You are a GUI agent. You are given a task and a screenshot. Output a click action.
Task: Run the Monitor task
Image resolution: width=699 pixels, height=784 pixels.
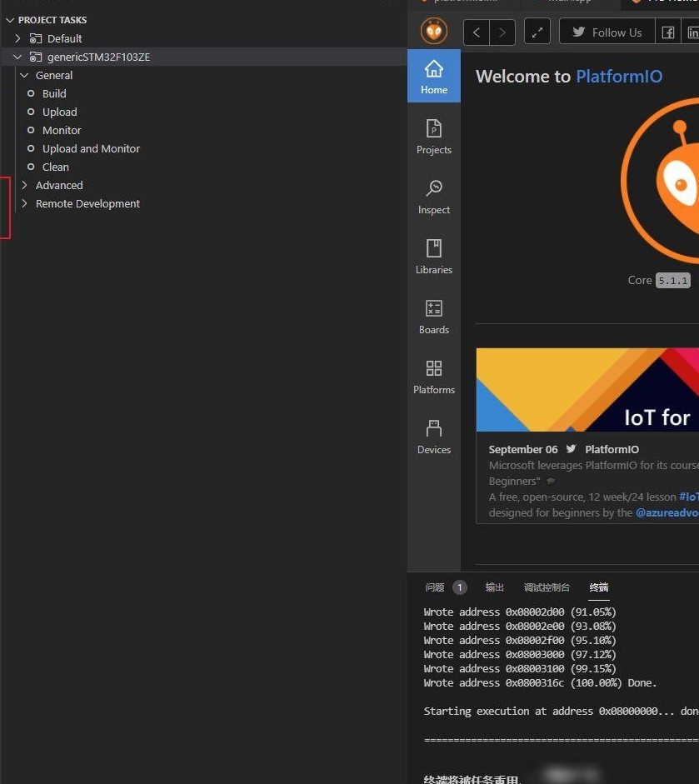tap(62, 131)
